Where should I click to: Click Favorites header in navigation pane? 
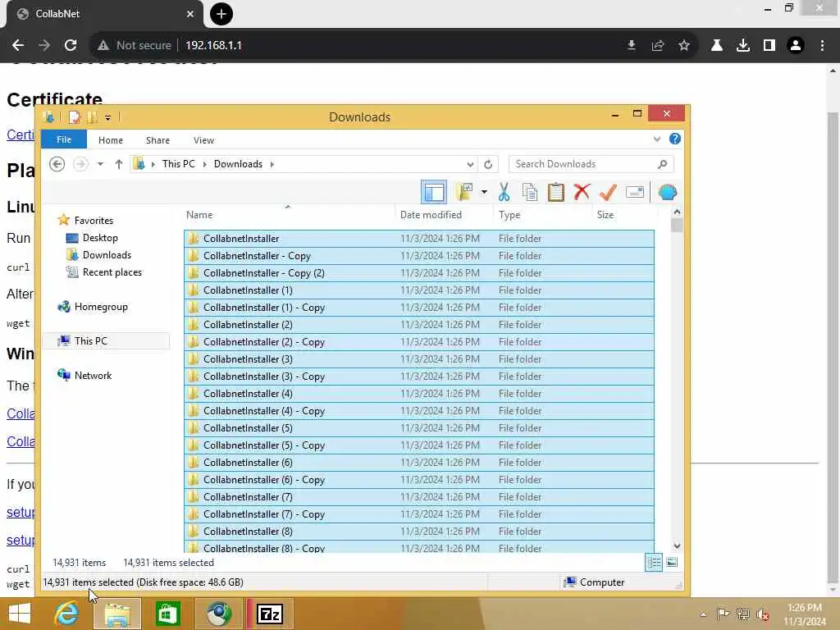94,220
